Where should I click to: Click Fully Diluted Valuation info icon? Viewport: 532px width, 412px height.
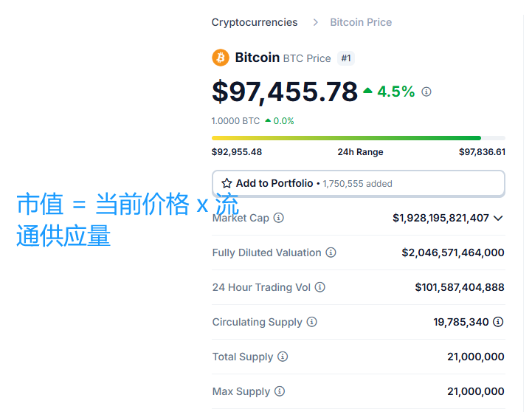click(331, 253)
